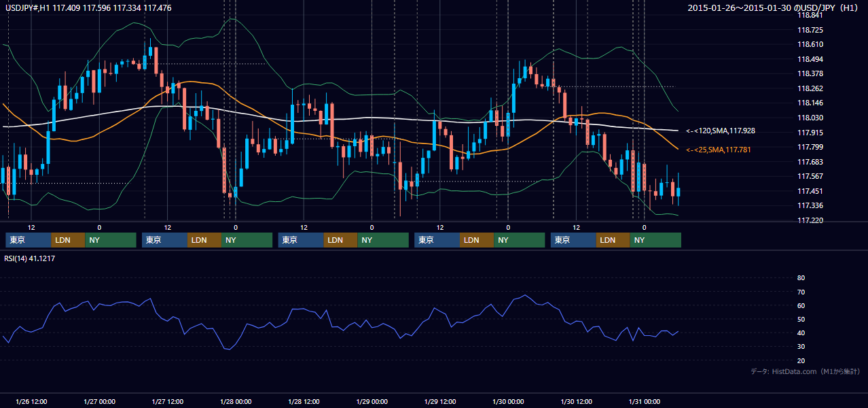Select the 120 SMA label reading 117.928
The image size is (868, 408).
coord(721,131)
